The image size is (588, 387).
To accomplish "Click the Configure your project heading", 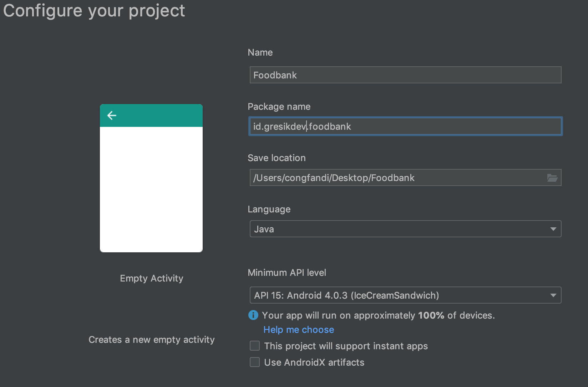I will point(94,11).
